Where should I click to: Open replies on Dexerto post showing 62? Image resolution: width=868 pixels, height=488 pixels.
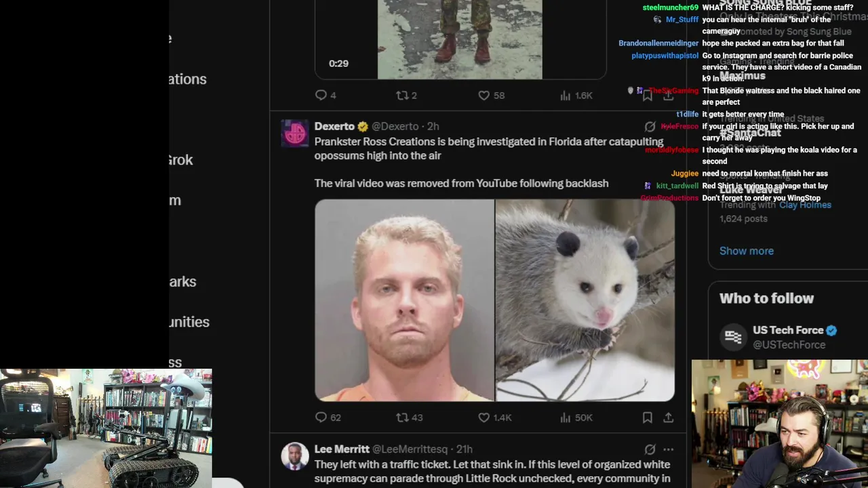click(328, 418)
